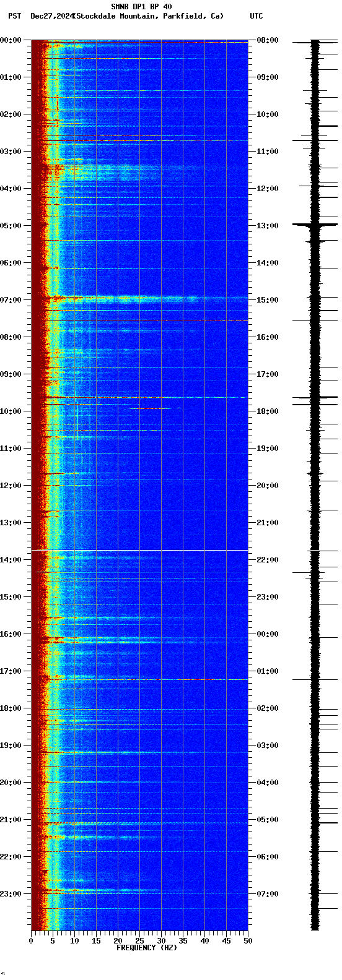Click the '13:00' label on the PST axis
Screen dimensions: 342x980
click(x=11, y=523)
